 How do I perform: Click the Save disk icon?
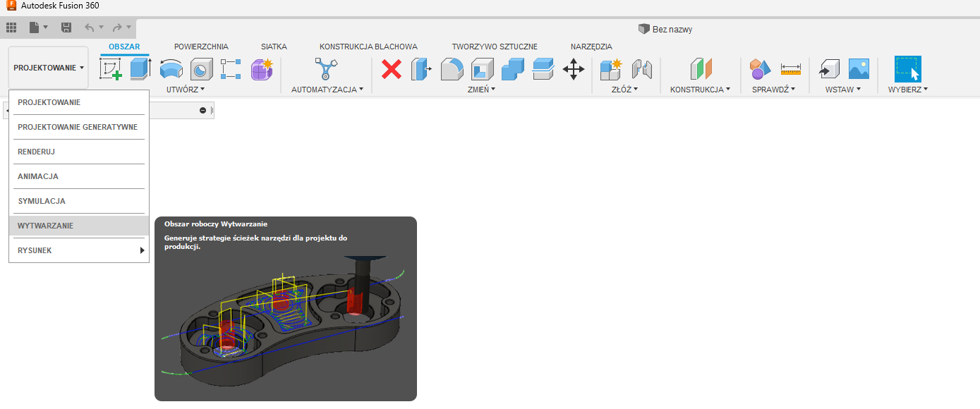66,28
